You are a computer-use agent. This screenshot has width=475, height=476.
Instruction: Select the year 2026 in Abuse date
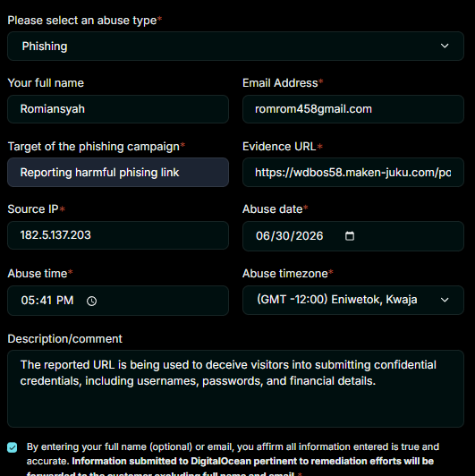pos(310,236)
